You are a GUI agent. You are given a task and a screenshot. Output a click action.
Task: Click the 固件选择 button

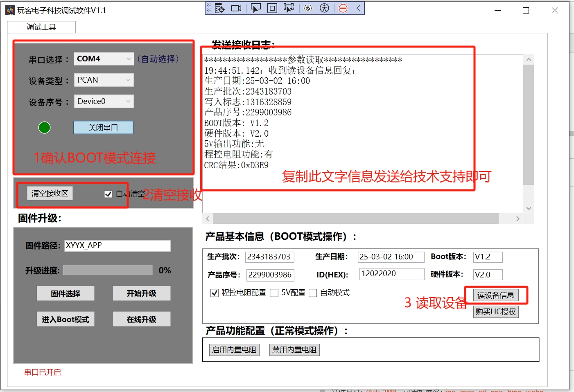point(66,293)
